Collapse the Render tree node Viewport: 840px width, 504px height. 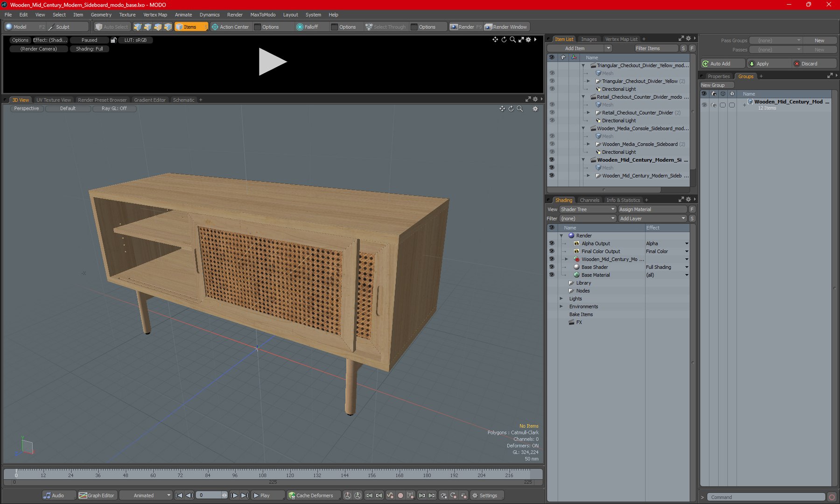[x=561, y=236]
